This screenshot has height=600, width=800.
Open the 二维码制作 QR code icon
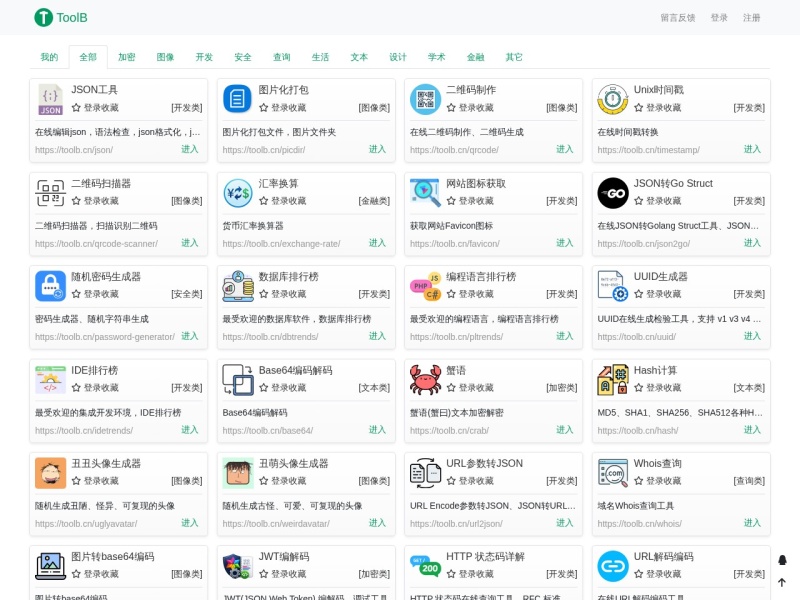[426, 99]
